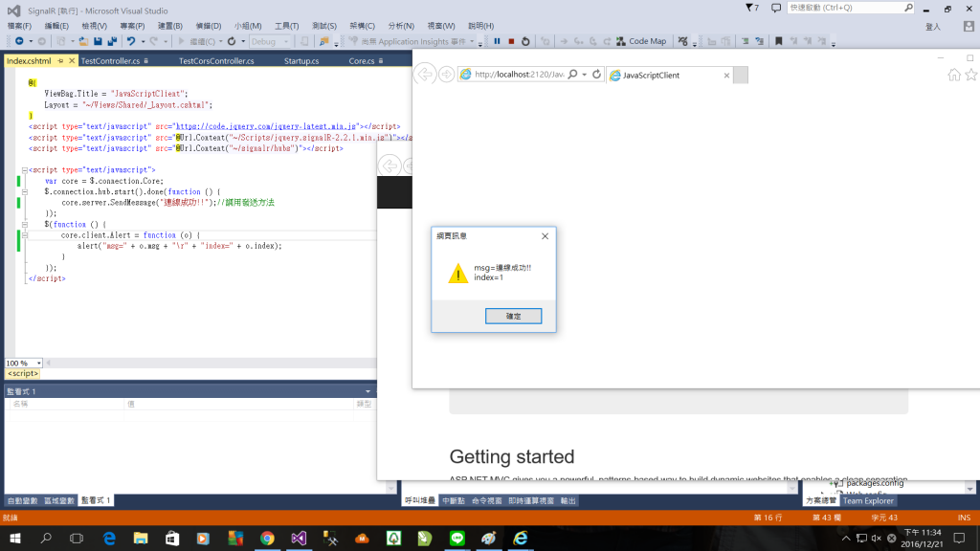Click the 登入 sign-in link
Viewport: 980px width, 551px height.
point(932,27)
